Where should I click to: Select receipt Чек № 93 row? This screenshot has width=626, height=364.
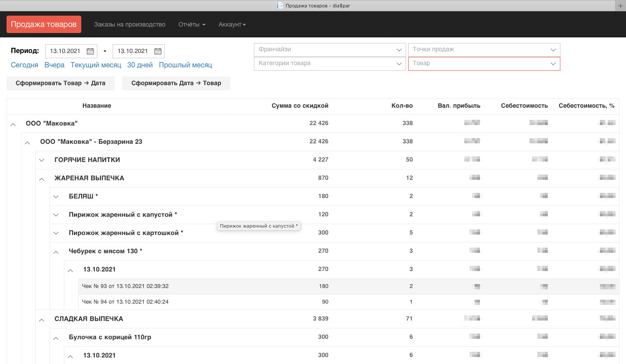point(125,286)
